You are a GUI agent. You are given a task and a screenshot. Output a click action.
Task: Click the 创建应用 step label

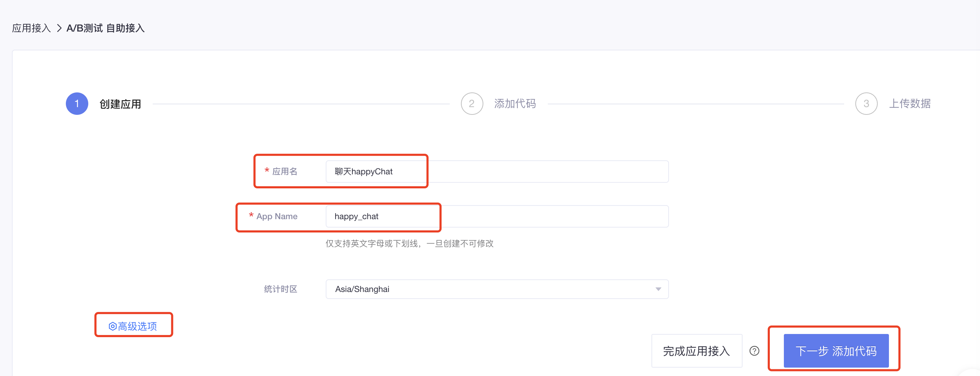pos(120,104)
